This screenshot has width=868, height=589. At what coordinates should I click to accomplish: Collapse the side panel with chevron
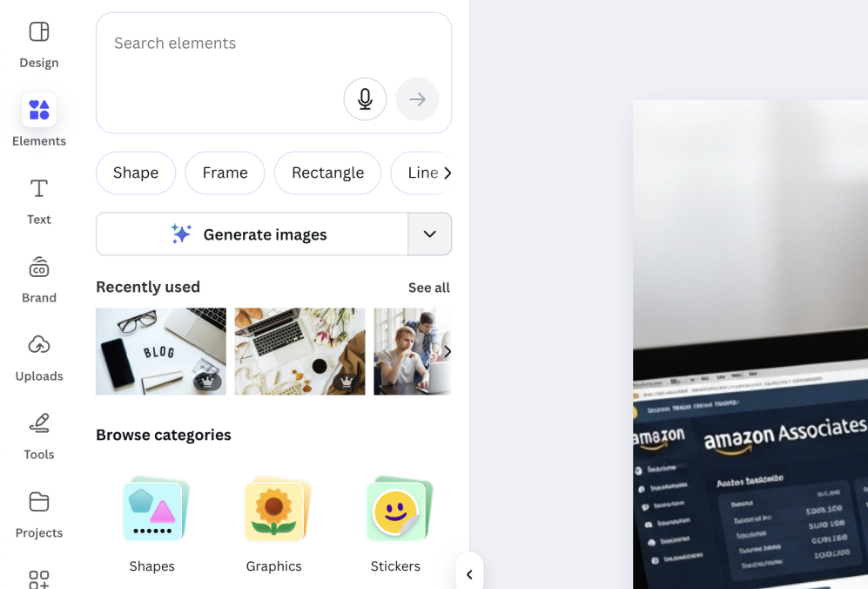469,574
